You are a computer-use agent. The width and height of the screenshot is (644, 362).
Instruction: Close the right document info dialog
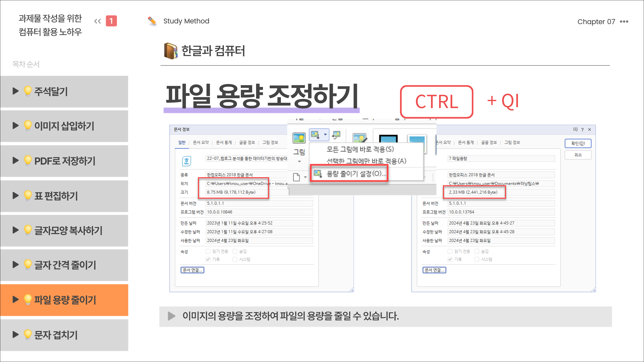[589, 129]
